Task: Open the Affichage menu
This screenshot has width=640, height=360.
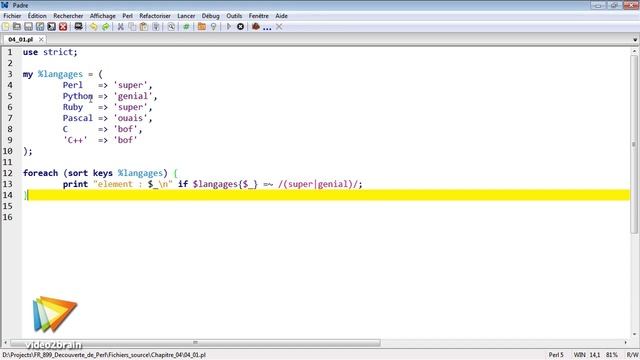Action: click(102, 16)
